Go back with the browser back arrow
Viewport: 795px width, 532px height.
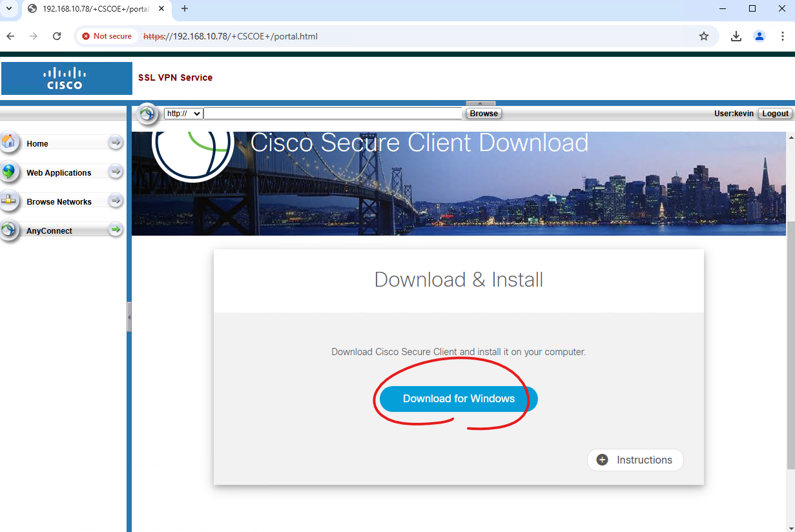coord(10,36)
